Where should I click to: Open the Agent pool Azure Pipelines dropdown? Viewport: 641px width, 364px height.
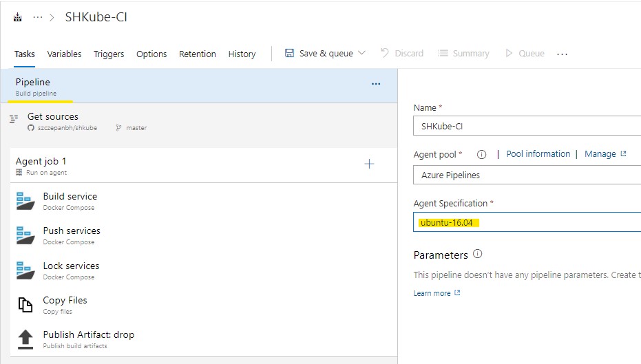527,175
